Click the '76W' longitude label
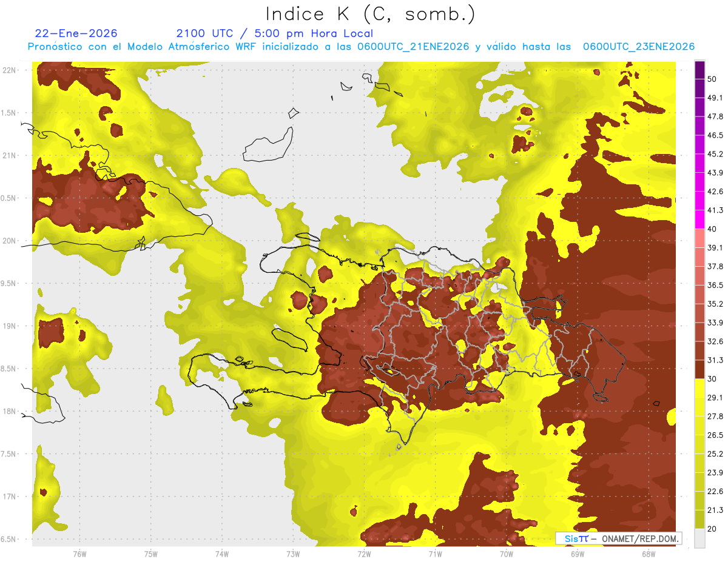 point(79,553)
